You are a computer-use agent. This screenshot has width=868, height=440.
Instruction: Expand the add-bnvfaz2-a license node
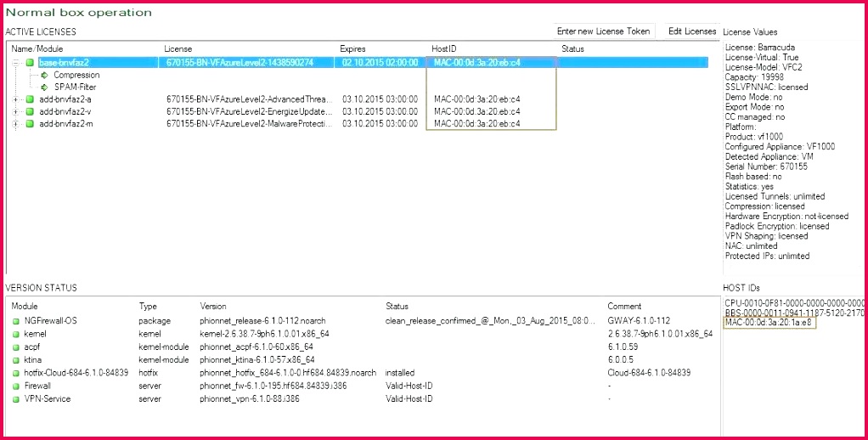click(x=16, y=99)
